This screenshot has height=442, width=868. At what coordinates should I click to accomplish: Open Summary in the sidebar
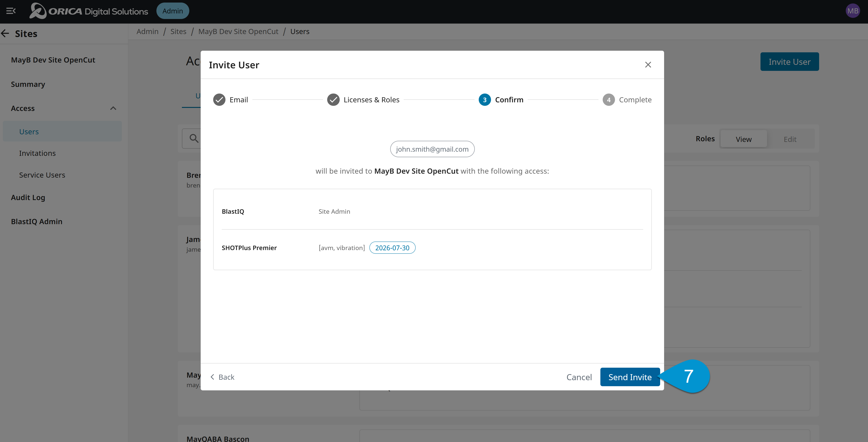[x=28, y=84]
